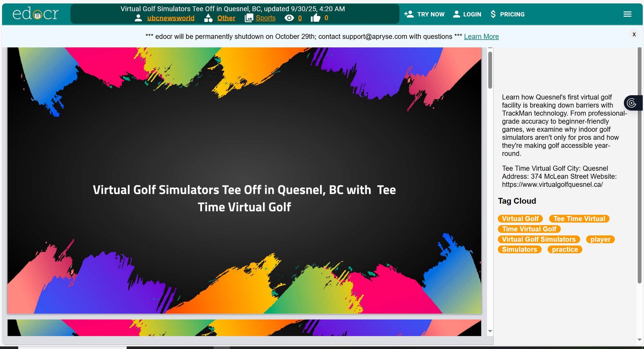The image size is (644, 349).
Task: Select the Time Virtual Golf tag
Action: click(529, 229)
